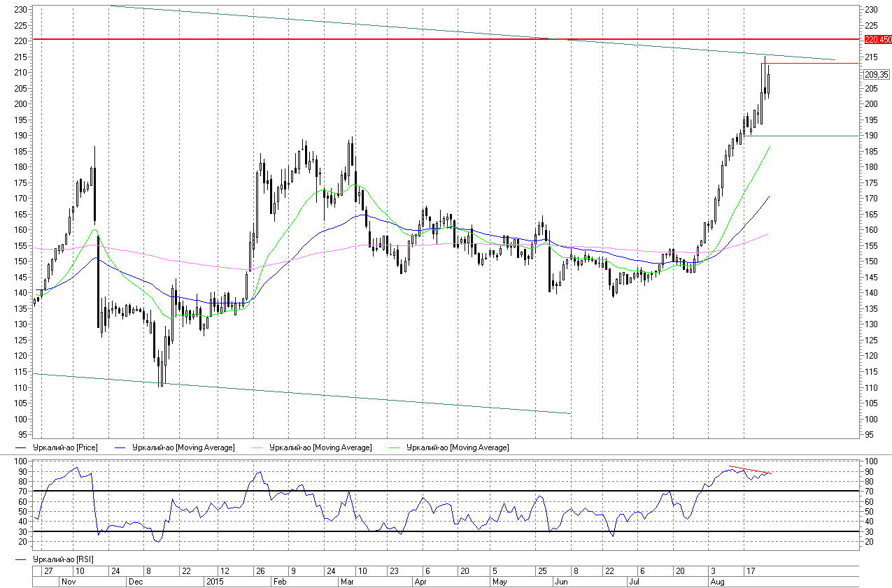Click the Apr month label on time axis
This screenshot has height=588, width=892.
coord(421,582)
